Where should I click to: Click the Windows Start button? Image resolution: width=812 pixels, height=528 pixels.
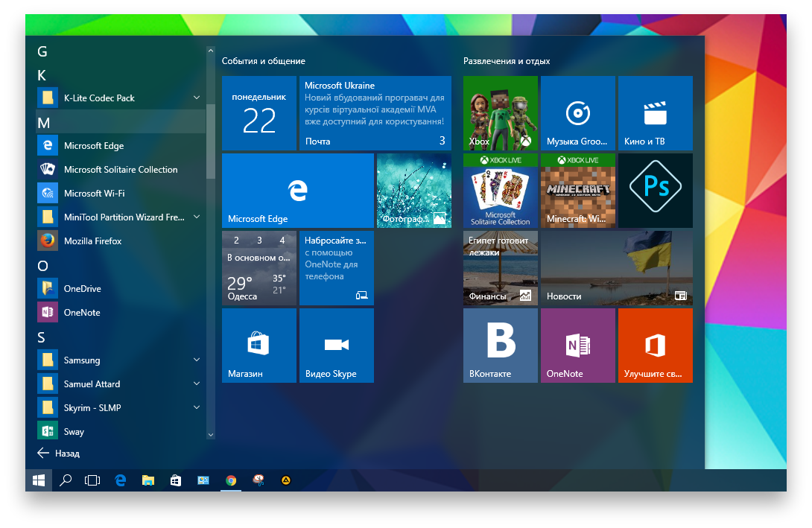pos(39,480)
